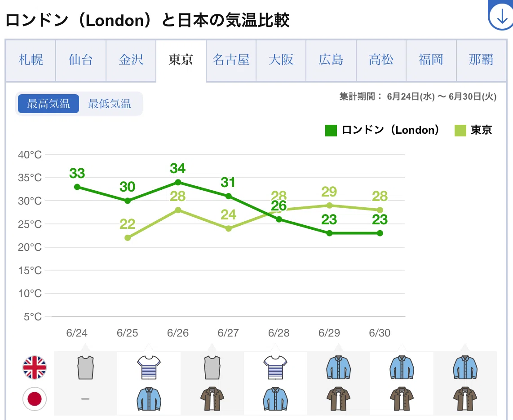Viewport: 513px width, 420px height.
Task: Switch to the 最低気温 toggle
Action: coord(110,104)
